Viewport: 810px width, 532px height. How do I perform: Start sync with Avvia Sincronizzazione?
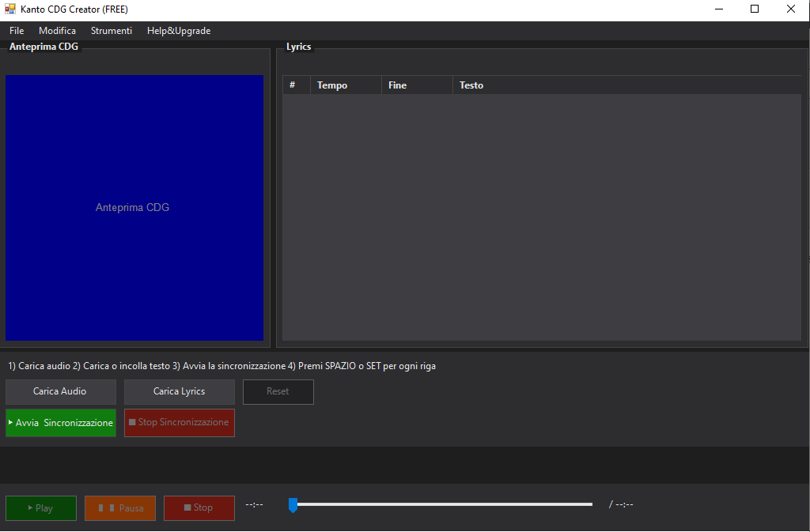point(60,423)
